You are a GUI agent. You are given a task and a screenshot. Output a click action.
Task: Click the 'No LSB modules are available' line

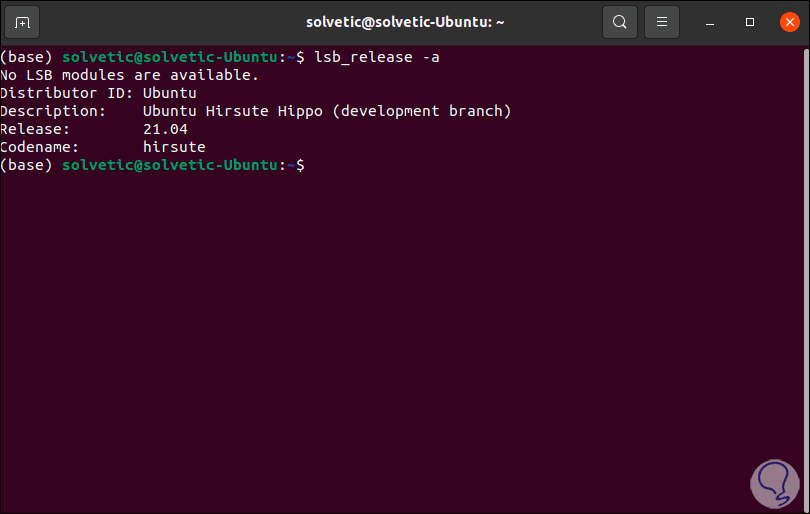tap(130, 75)
